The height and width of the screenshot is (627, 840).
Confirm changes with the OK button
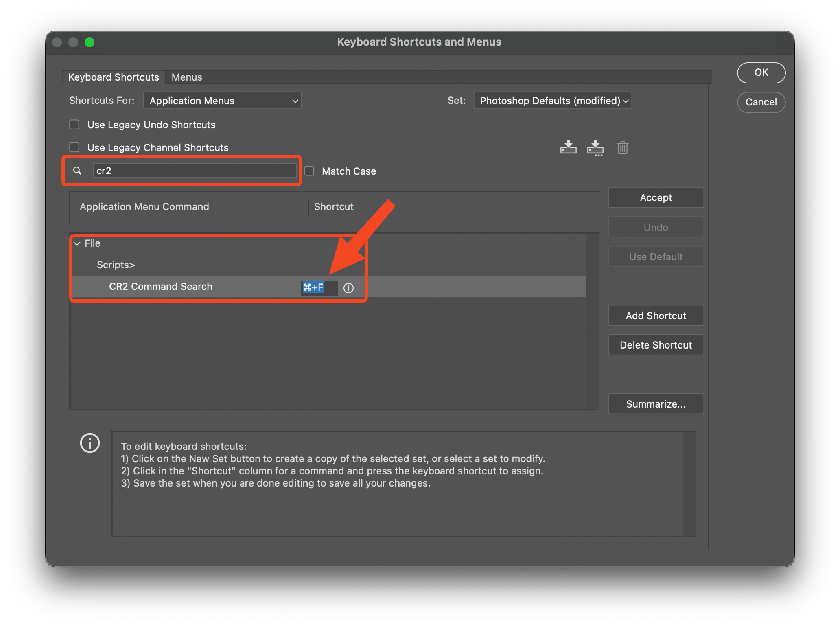click(761, 72)
